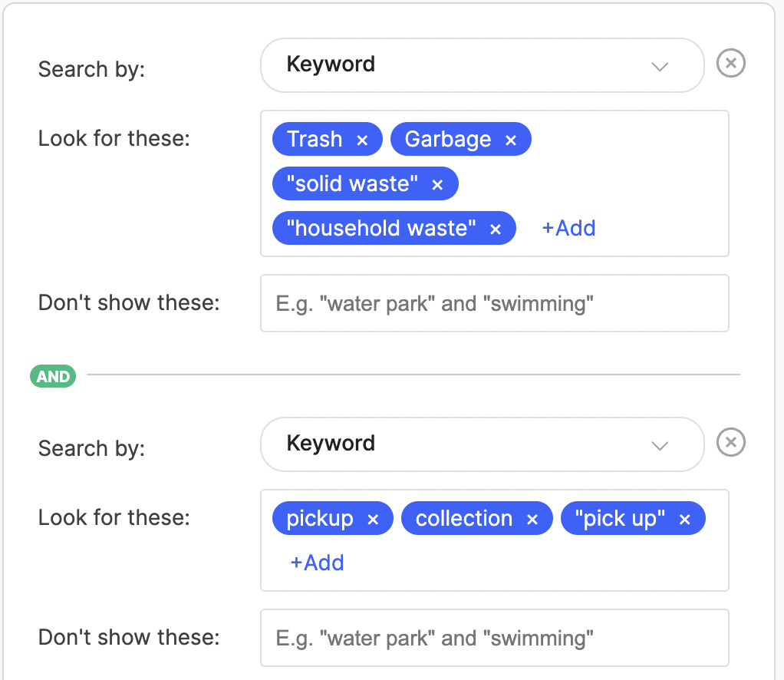Viewport: 784px width, 680px height.
Task: Click +Add after "household waste" tag
Action: coord(568,228)
